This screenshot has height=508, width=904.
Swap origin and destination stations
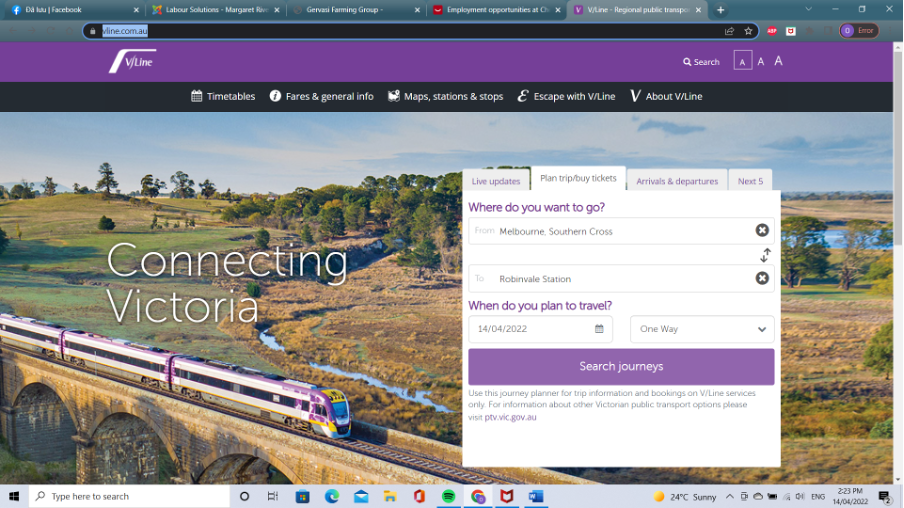(x=766, y=255)
